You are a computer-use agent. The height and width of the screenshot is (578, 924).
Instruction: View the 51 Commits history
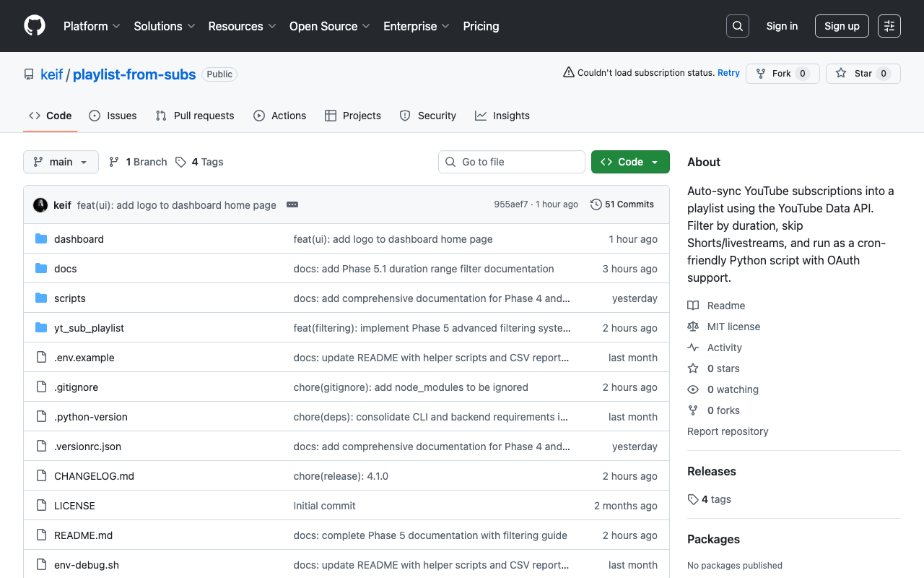click(x=622, y=204)
